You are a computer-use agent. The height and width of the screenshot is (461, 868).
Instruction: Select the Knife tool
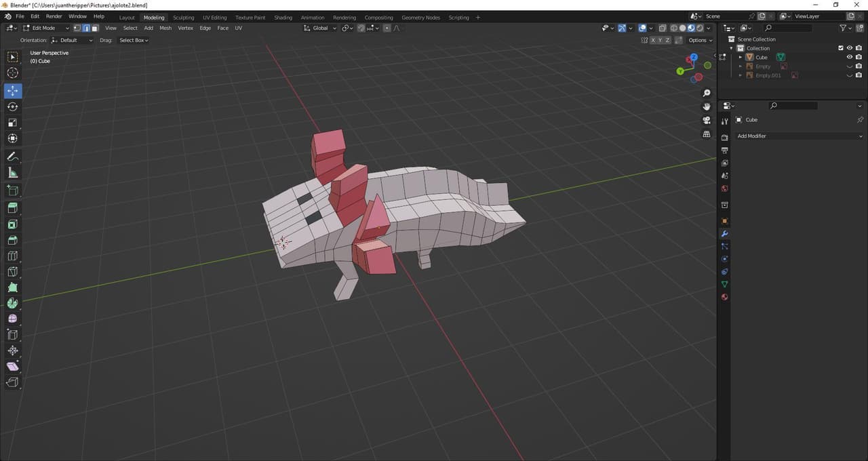pos(13,272)
